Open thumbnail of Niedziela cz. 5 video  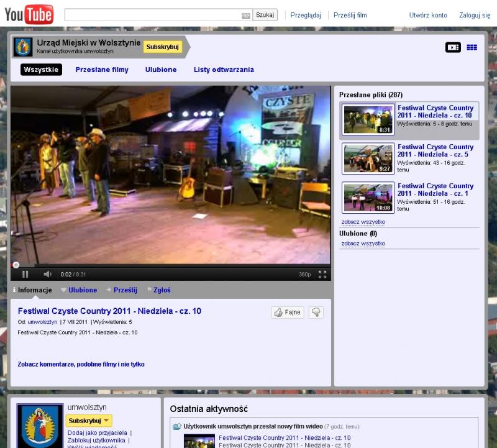click(x=368, y=158)
